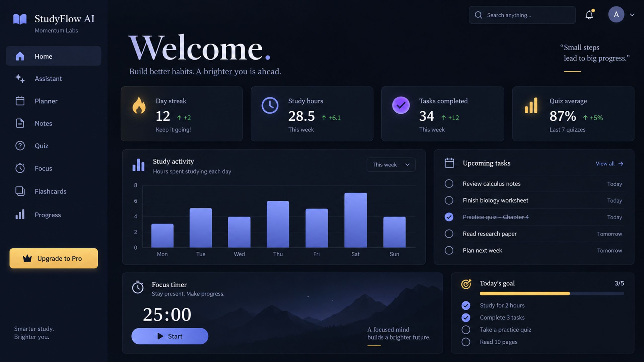Viewport: 644px width, 362px height.
Task: Click View all upcoming tasks
Action: [x=610, y=164]
